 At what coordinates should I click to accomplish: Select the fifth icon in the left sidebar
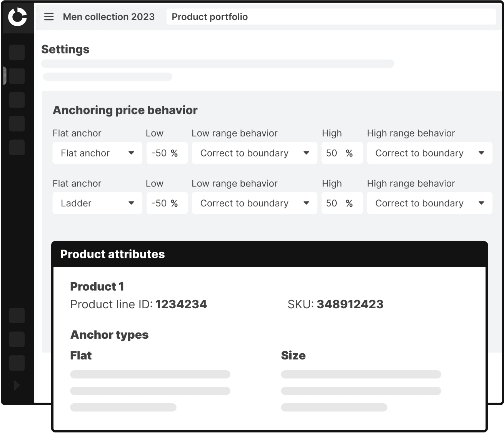17,147
